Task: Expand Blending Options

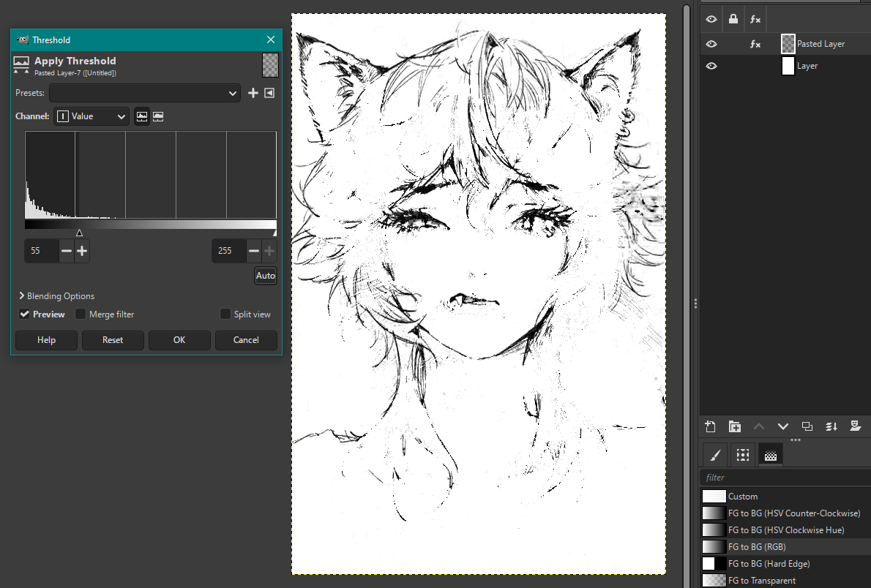Action: point(56,296)
